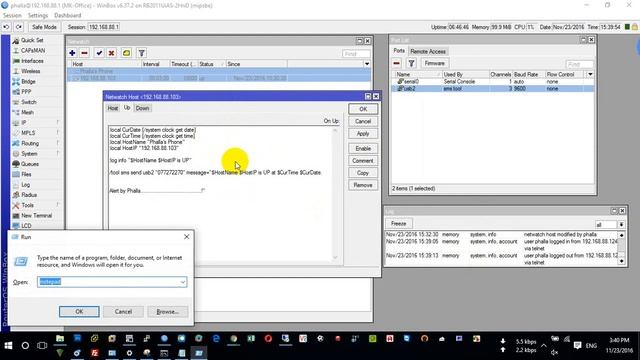Open filter in Netwatch toolbar
This screenshot has width=640, height=360.
[x=142, y=53]
